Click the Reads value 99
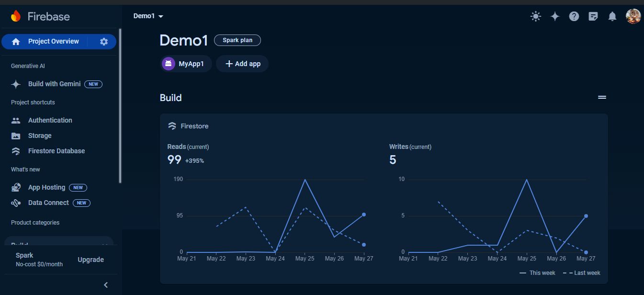Viewport: 644px width, 295px height. pos(174,160)
